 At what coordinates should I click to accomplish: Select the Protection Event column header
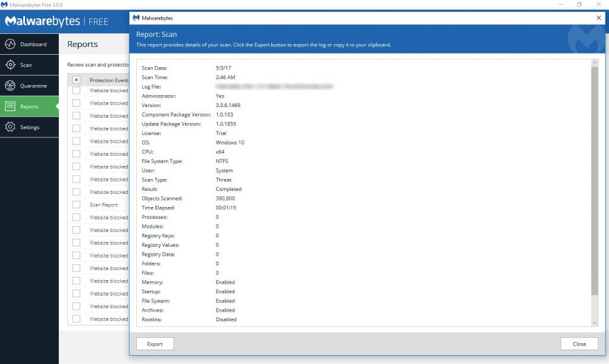click(x=108, y=80)
